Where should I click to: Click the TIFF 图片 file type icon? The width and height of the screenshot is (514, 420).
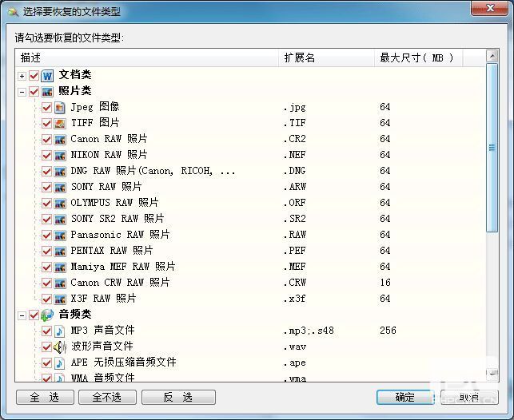(x=60, y=123)
